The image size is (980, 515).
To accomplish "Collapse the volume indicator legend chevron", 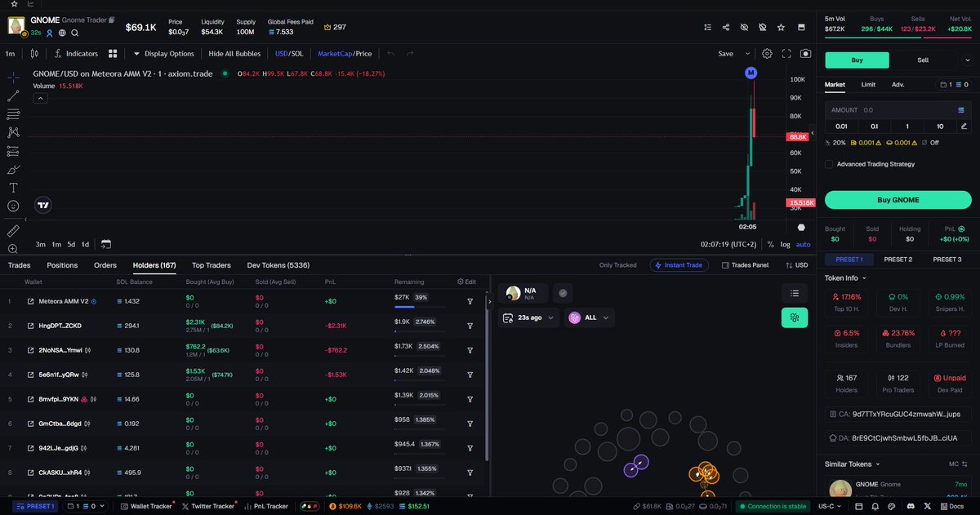I will pos(40,98).
